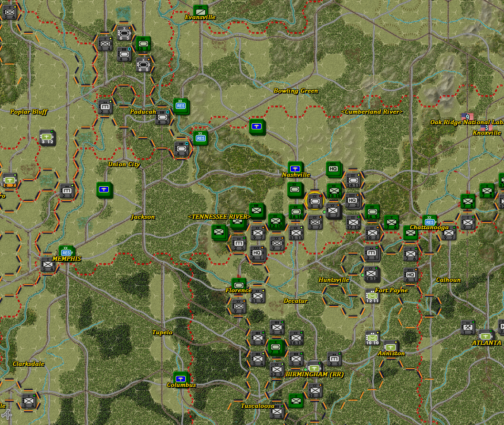Click the gray 0-7 air unit

point(10,181)
